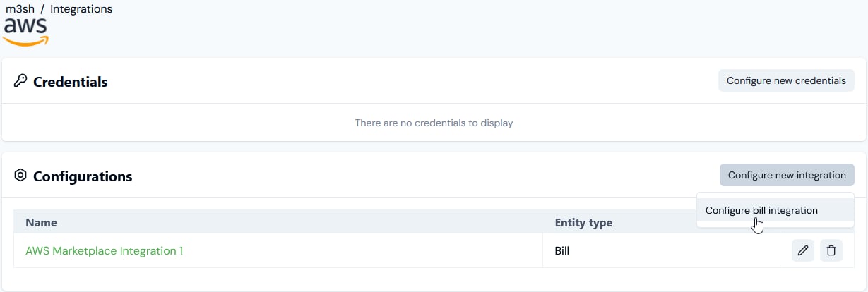
Task: Sort by the Entity type column header
Action: pyautogui.click(x=583, y=222)
